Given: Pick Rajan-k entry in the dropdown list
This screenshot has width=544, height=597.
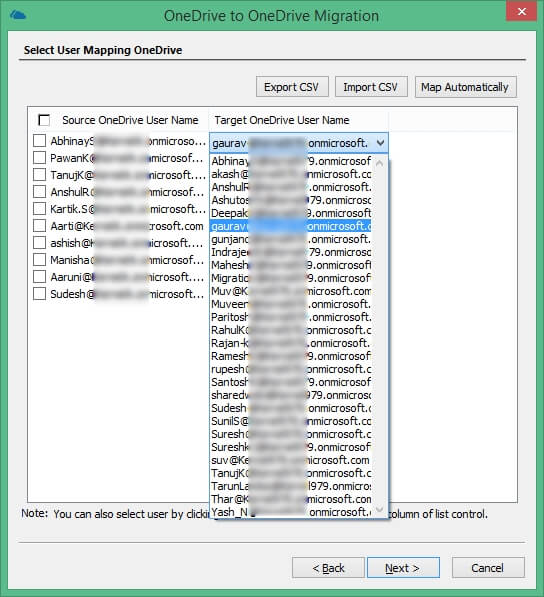Looking at the screenshot, I should (x=291, y=343).
